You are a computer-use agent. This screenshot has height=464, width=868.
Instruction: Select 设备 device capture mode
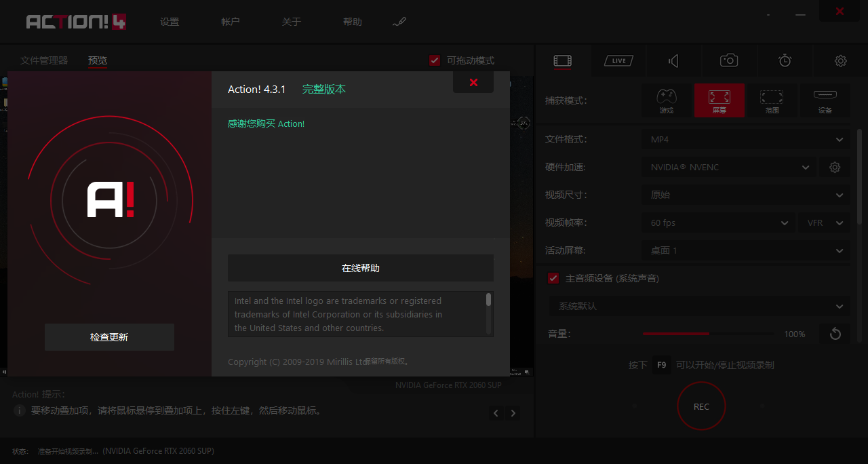[825, 100]
